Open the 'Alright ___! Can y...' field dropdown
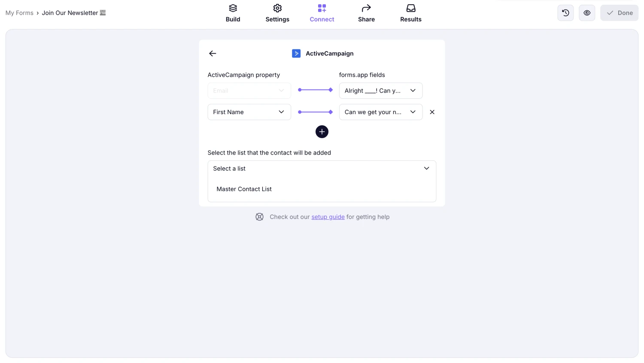Viewport: 644px width, 363px height. (x=380, y=91)
